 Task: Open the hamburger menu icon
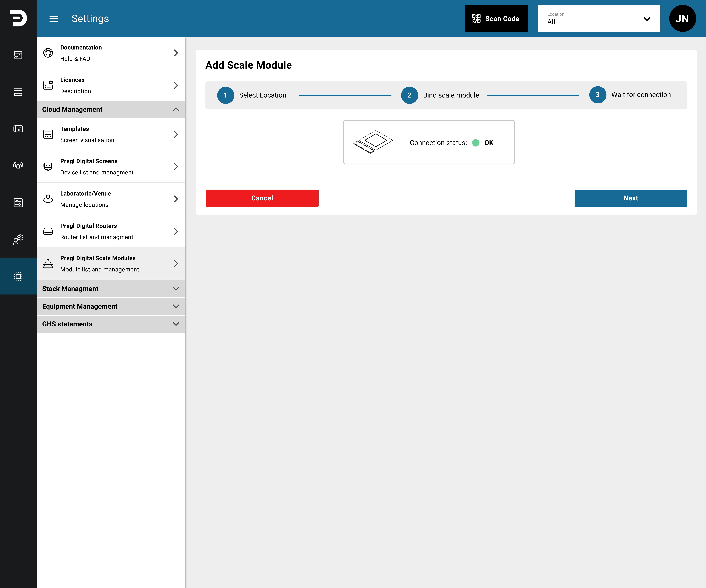click(54, 19)
